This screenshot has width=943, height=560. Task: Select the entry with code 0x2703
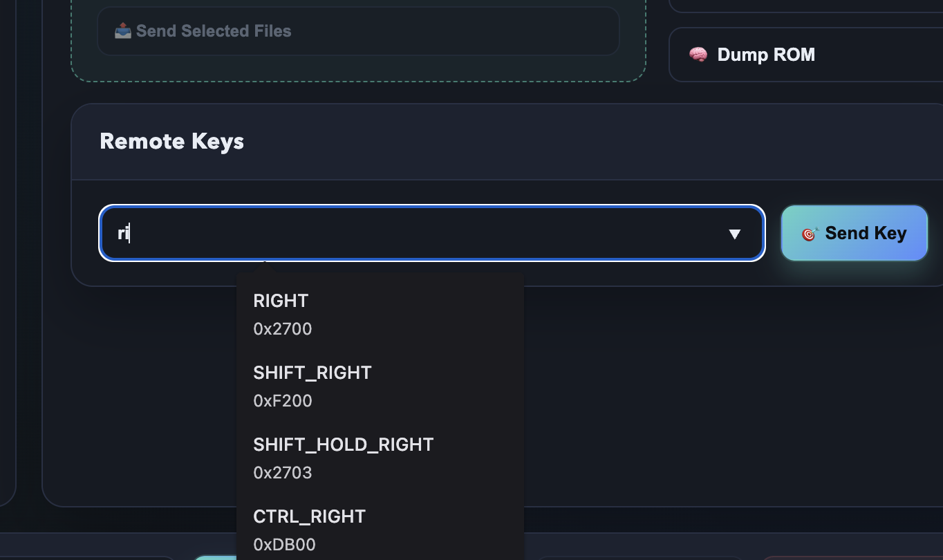[283, 473]
